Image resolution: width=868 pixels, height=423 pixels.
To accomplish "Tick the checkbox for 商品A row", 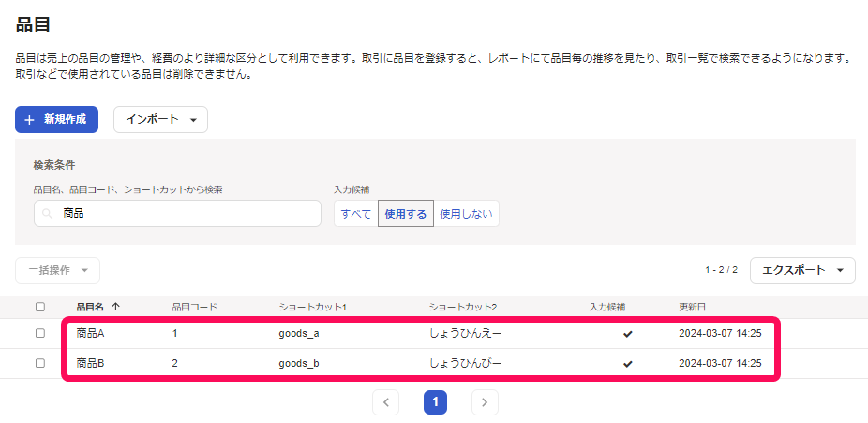I will pyautogui.click(x=40, y=333).
